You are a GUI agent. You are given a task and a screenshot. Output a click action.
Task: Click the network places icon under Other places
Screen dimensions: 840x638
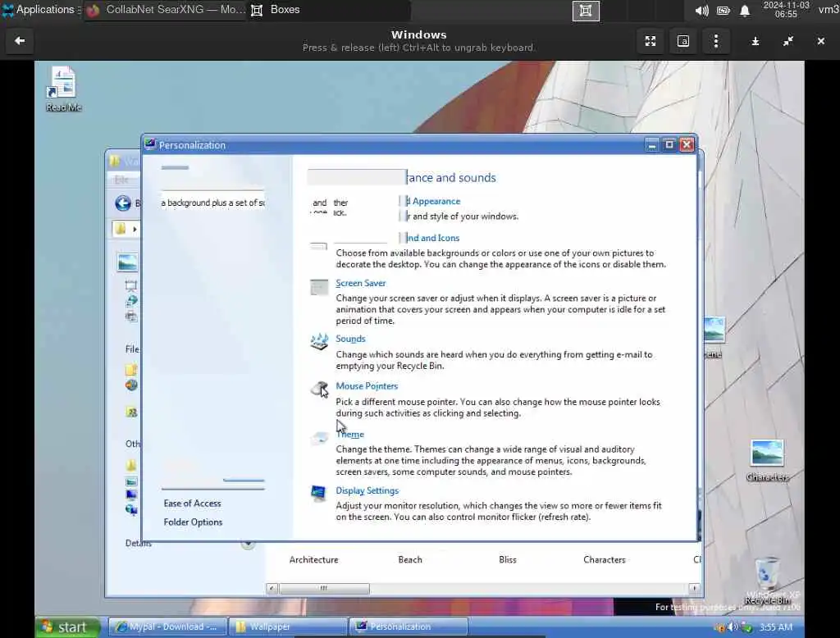[x=131, y=509]
